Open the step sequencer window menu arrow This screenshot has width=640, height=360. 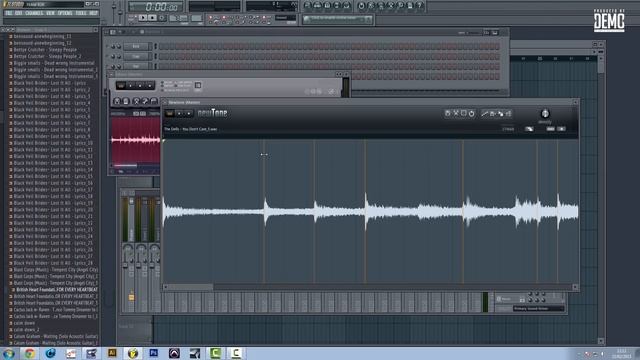click(x=107, y=32)
